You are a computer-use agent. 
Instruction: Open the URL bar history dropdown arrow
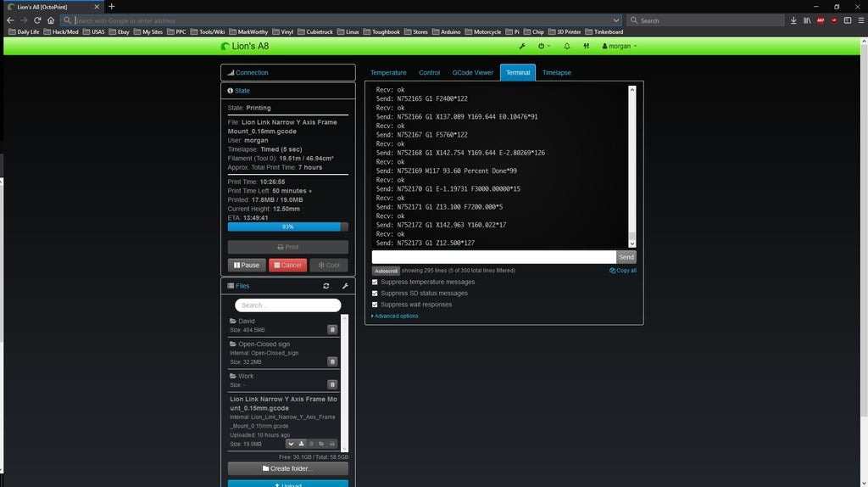click(616, 20)
